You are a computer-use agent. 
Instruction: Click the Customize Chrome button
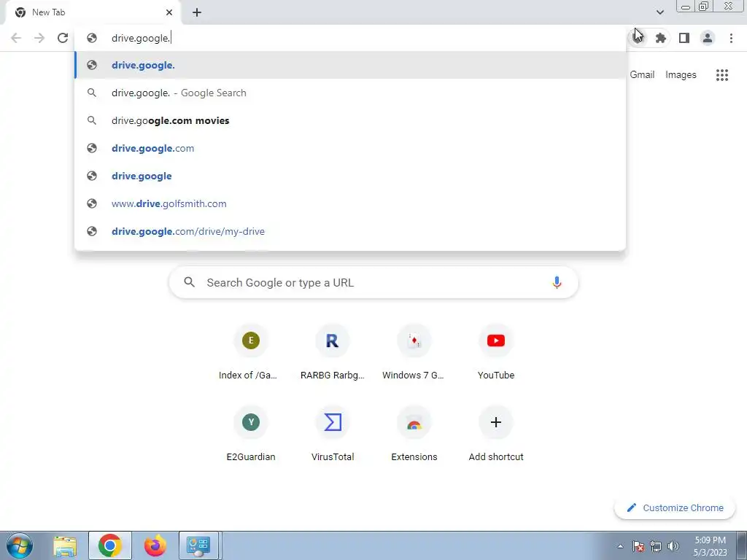(x=675, y=507)
